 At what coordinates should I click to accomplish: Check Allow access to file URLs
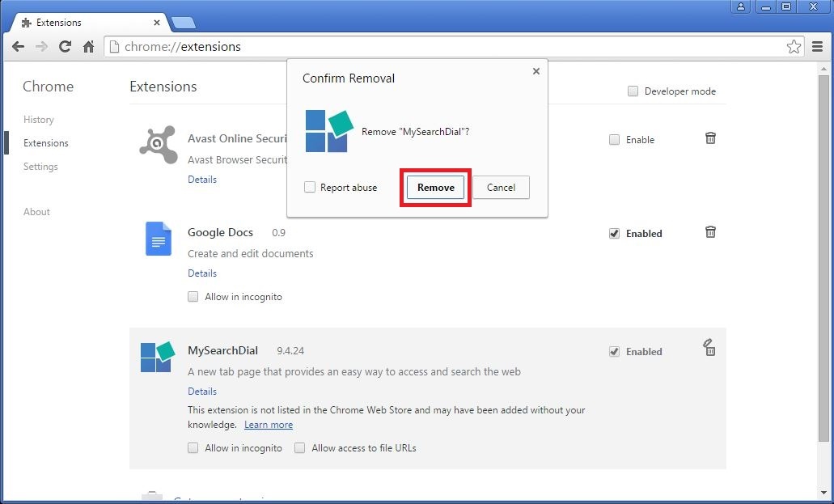pos(300,447)
